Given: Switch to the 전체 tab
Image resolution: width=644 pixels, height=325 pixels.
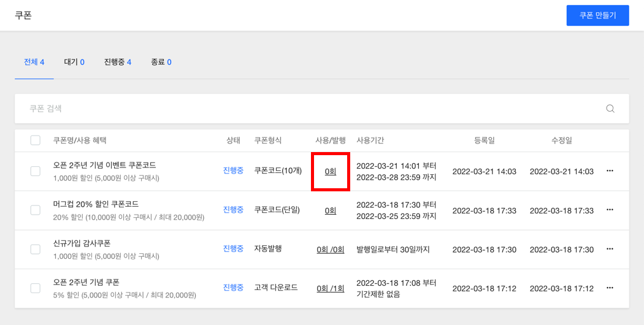Looking at the screenshot, I should click(x=34, y=62).
